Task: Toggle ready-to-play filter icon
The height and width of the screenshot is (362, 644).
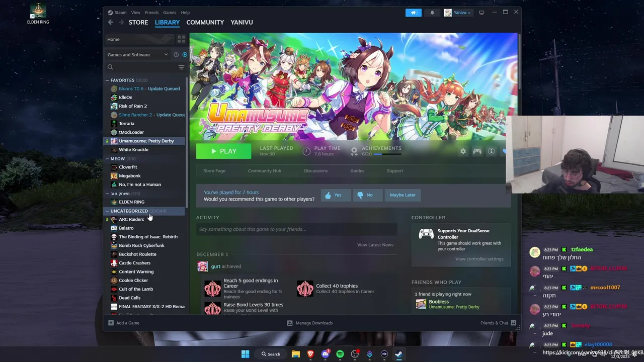Action: [185, 55]
